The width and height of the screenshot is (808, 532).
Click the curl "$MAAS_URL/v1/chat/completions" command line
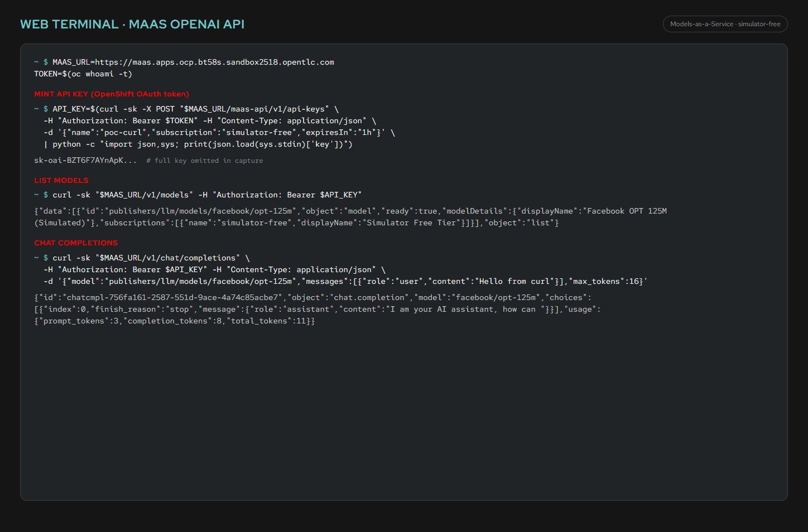142,258
